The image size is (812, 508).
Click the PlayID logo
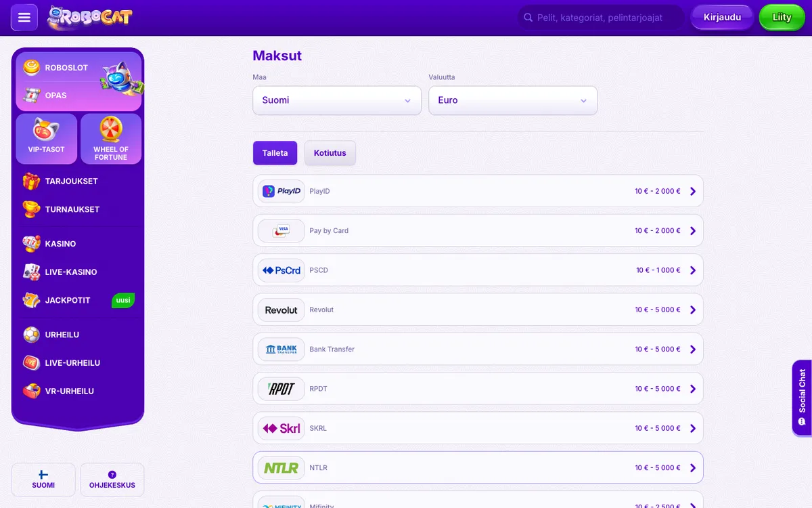[281, 191]
